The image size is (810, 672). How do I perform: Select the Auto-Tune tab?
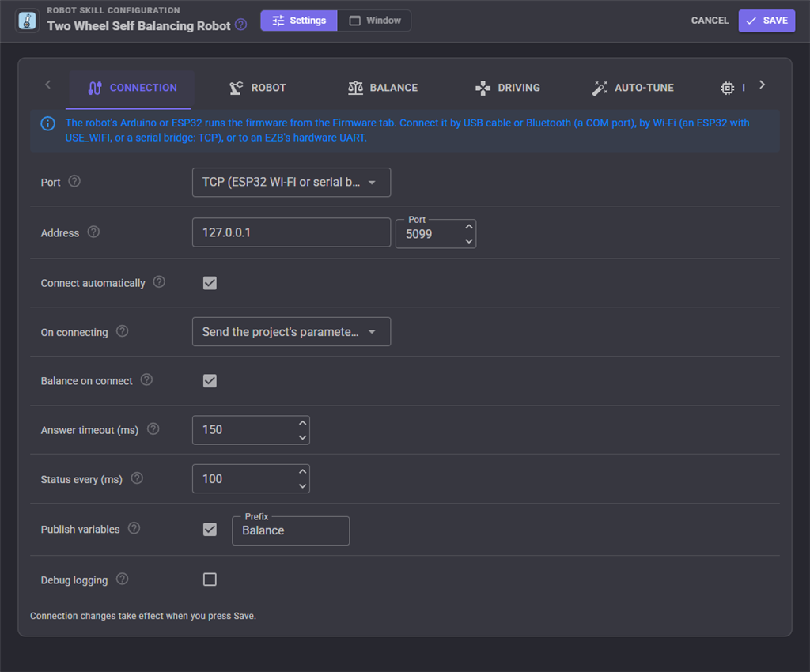(633, 89)
